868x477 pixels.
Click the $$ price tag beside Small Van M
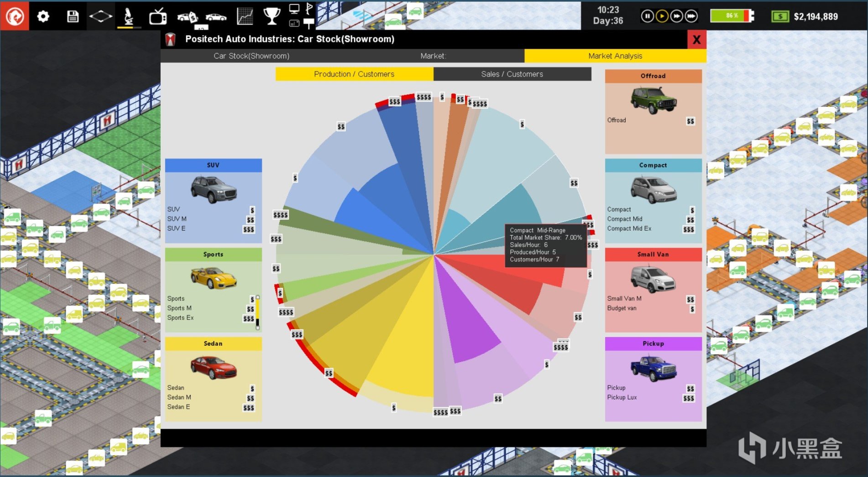[690, 300]
